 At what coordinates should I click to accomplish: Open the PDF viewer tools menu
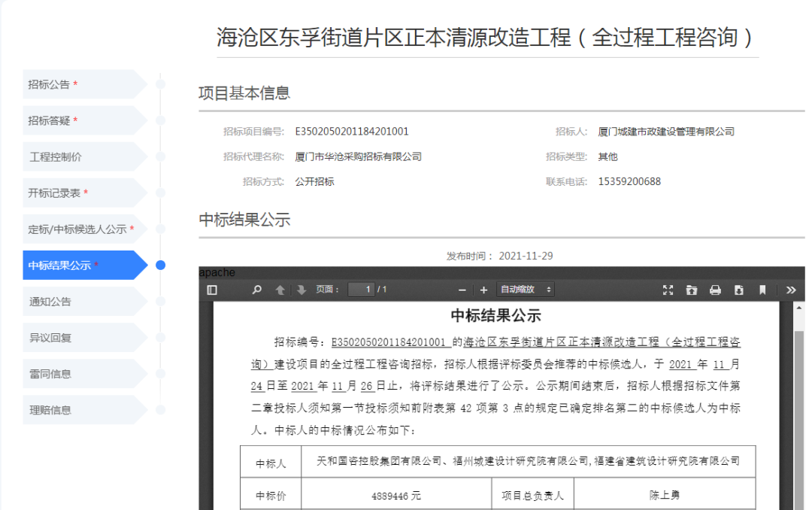[791, 290]
